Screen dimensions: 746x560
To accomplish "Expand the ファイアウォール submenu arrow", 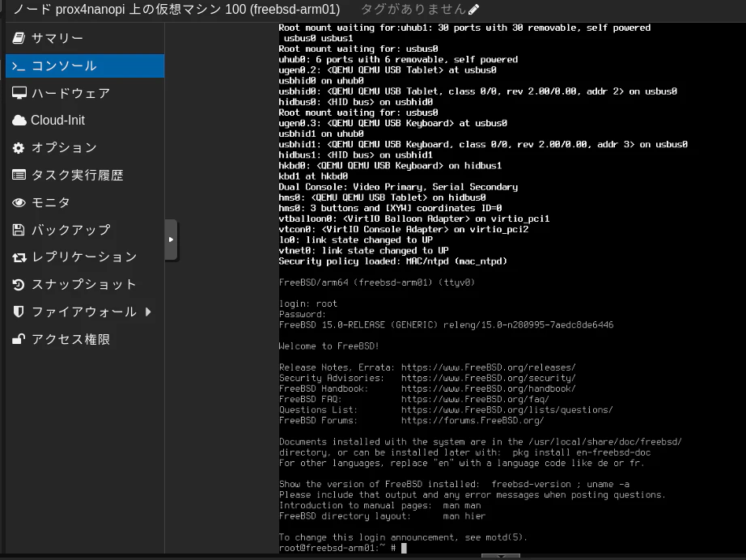I will (148, 312).
